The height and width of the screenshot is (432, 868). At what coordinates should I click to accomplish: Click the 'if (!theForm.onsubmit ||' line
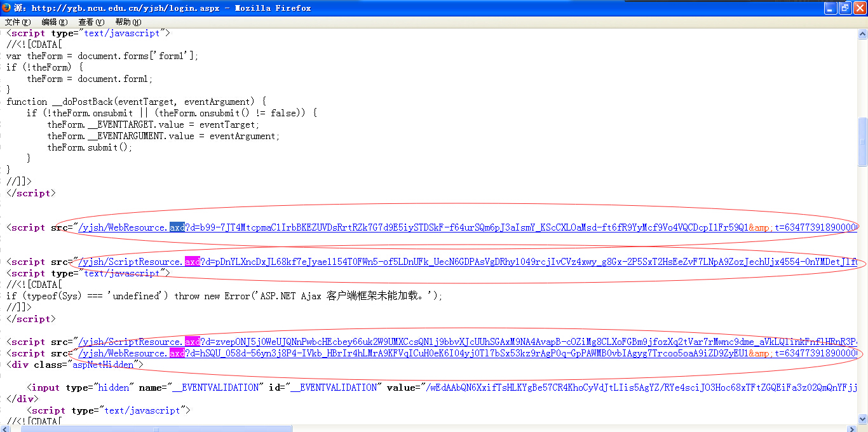tap(172, 113)
